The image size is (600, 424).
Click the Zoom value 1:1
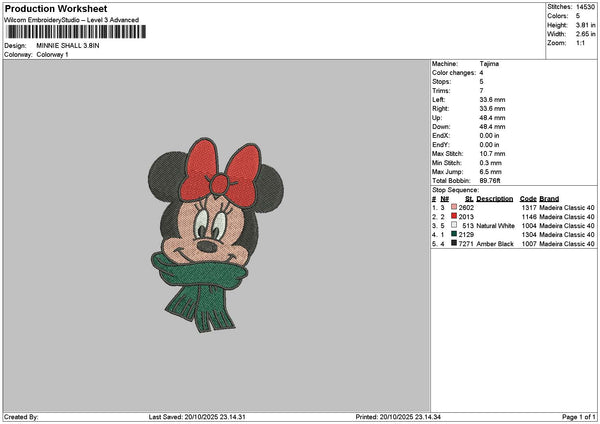coord(580,43)
